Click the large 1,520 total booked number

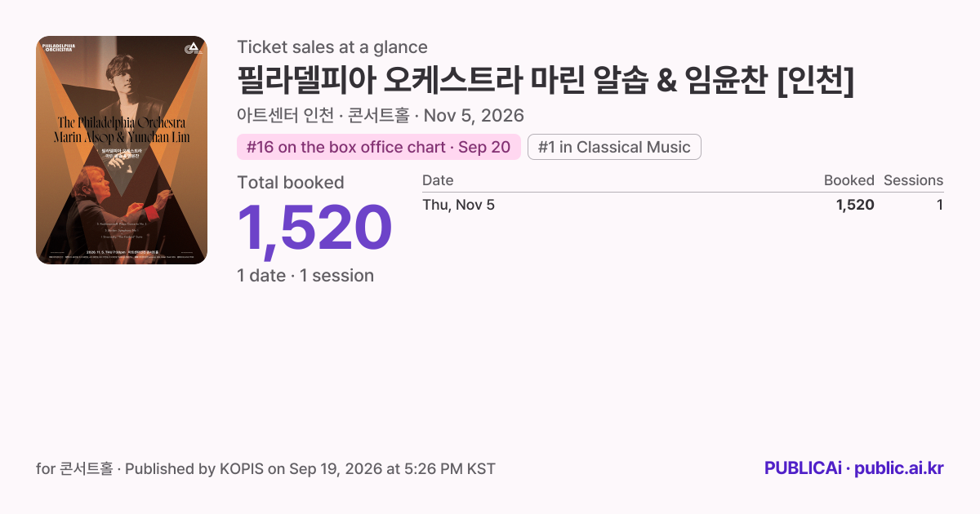click(314, 228)
